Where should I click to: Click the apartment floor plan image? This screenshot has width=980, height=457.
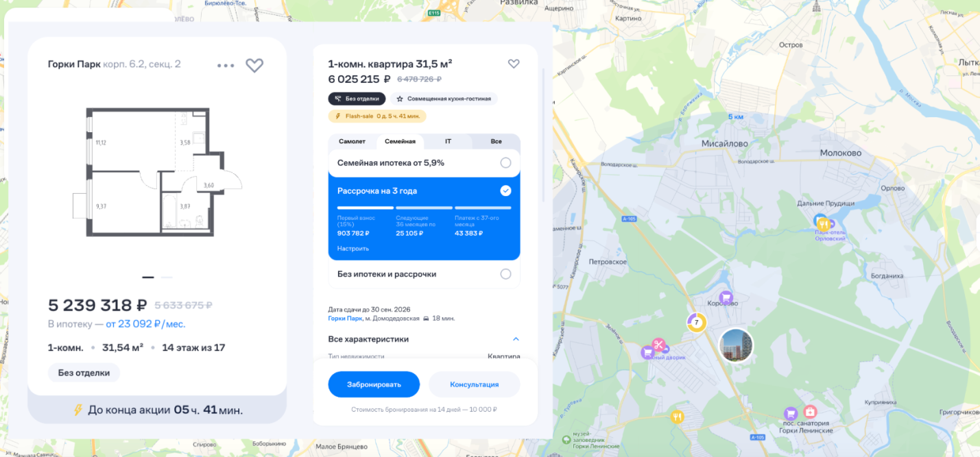click(157, 172)
